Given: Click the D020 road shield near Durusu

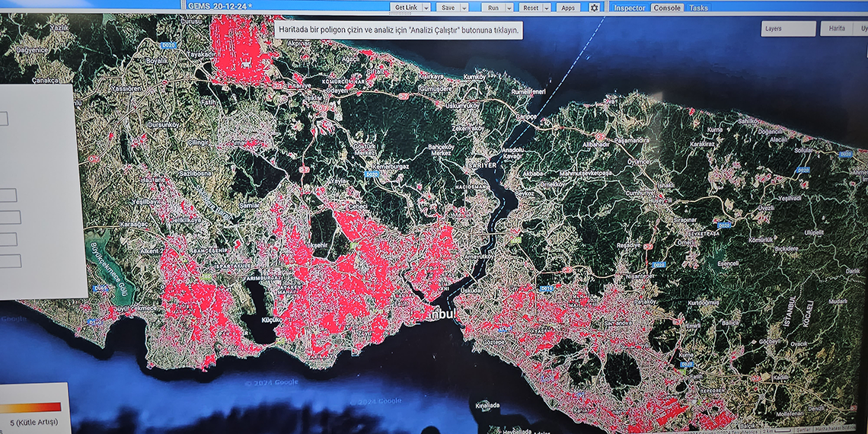Looking at the screenshot, I should click(169, 46).
